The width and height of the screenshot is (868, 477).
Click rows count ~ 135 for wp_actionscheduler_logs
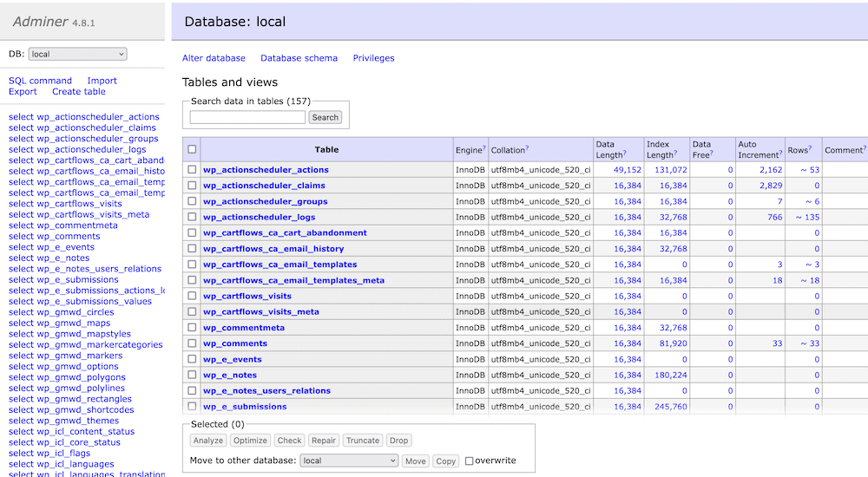(807, 218)
